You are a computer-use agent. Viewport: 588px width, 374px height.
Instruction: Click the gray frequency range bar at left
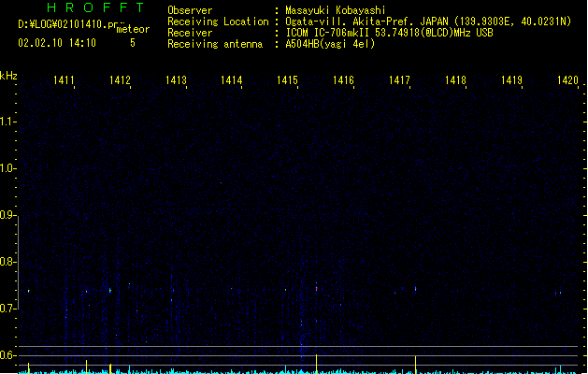(19, 264)
